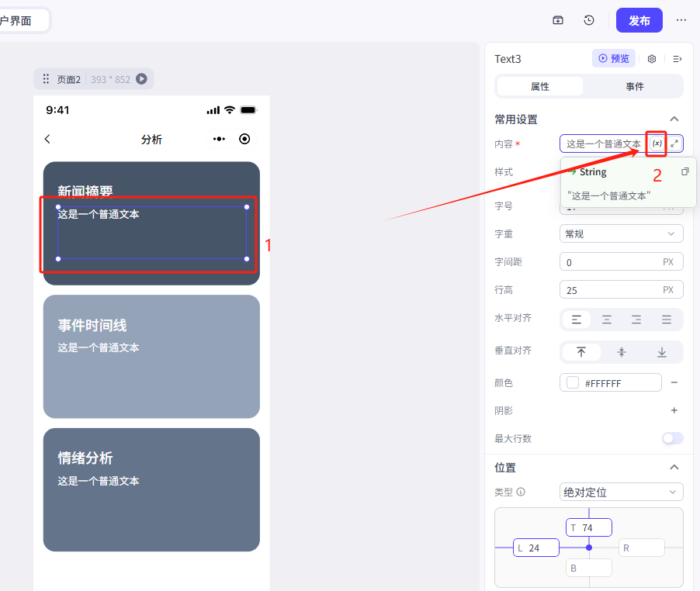The height and width of the screenshot is (591, 700).
Task: Select the 属性 tab
Action: [x=540, y=86]
